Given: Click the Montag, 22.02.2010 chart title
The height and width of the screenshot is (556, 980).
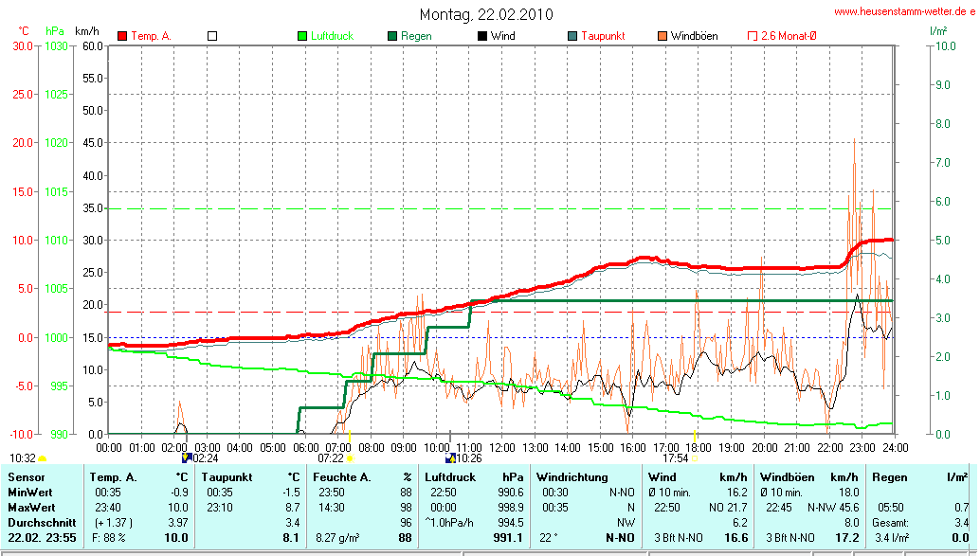Looking at the screenshot, I should [486, 14].
